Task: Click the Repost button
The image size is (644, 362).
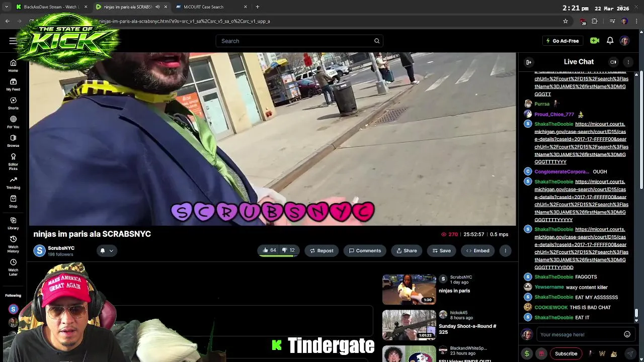Action: tap(321, 250)
